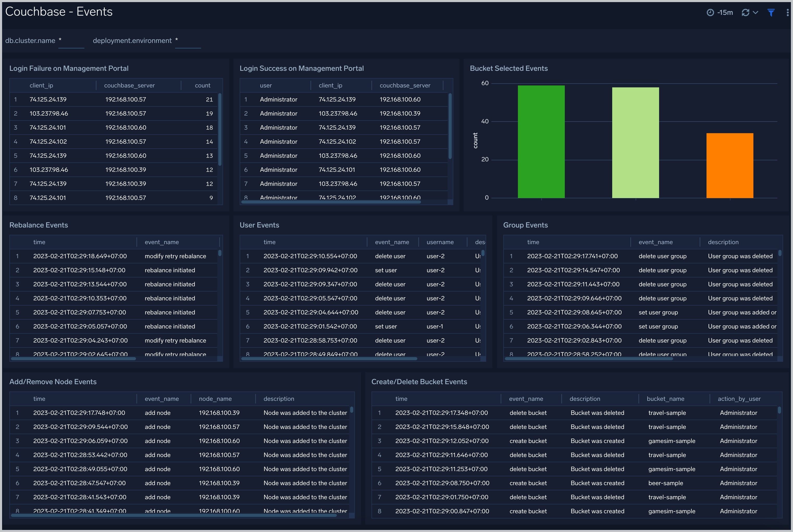This screenshot has width=793, height=532.
Task: Sort Rebalance Events table by event_name header
Action: pyautogui.click(x=162, y=242)
